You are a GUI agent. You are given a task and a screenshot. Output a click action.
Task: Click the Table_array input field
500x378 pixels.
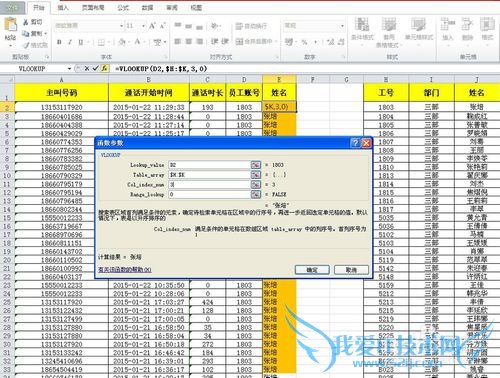[x=209, y=175]
